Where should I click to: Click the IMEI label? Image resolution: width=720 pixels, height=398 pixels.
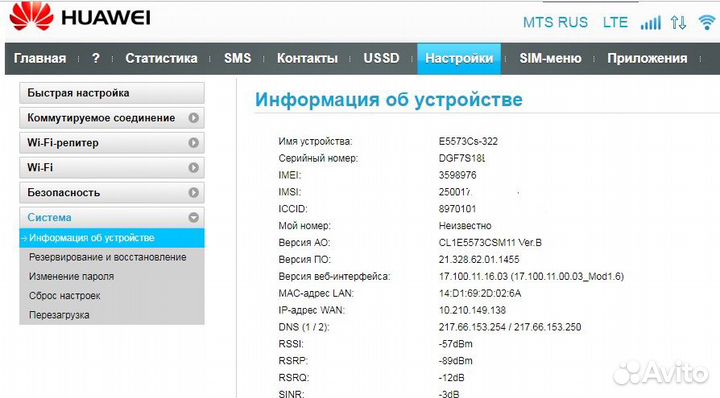(x=289, y=175)
